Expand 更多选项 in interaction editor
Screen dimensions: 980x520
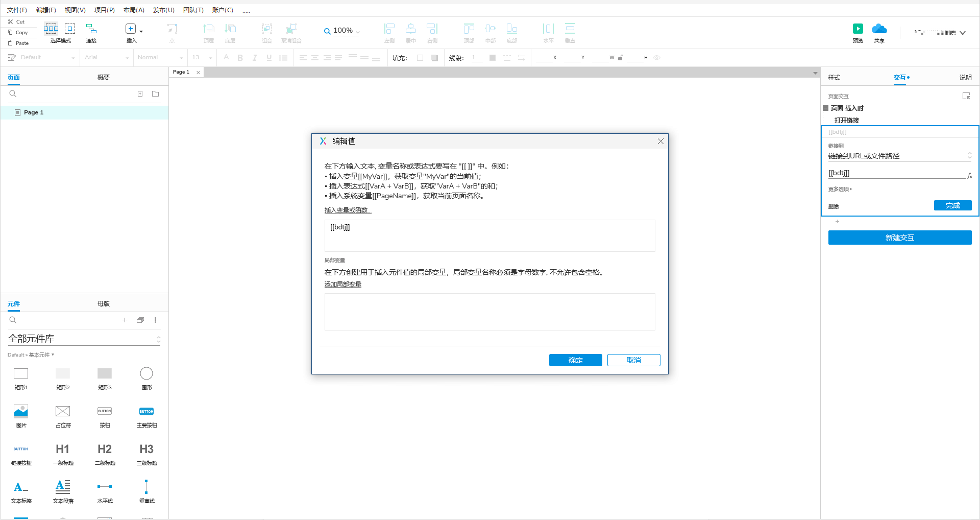(x=840, y=189)
